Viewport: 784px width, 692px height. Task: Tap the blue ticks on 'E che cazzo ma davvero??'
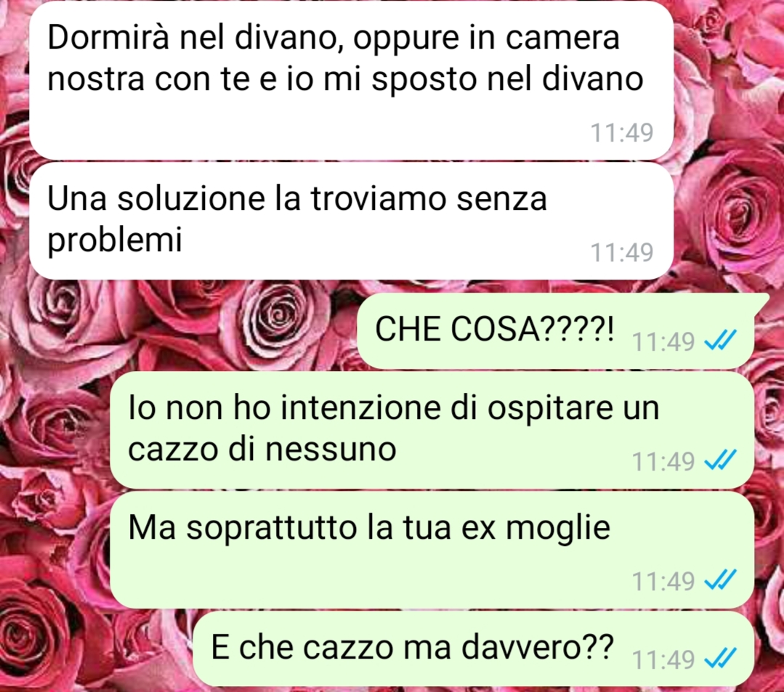coord(720,659)
